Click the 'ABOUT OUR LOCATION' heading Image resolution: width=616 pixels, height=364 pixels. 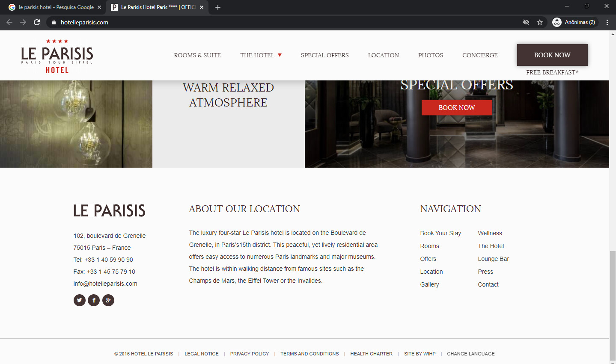point(244,209)
